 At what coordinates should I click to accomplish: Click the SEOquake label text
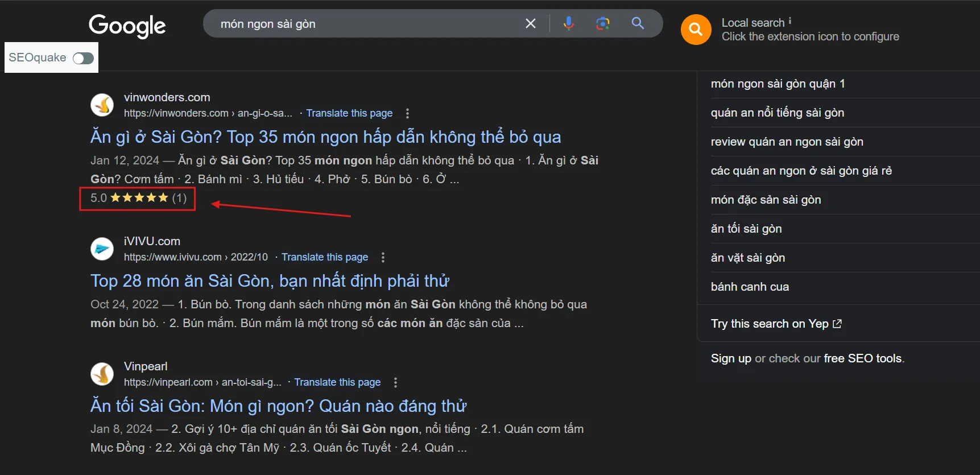point(38,57)
